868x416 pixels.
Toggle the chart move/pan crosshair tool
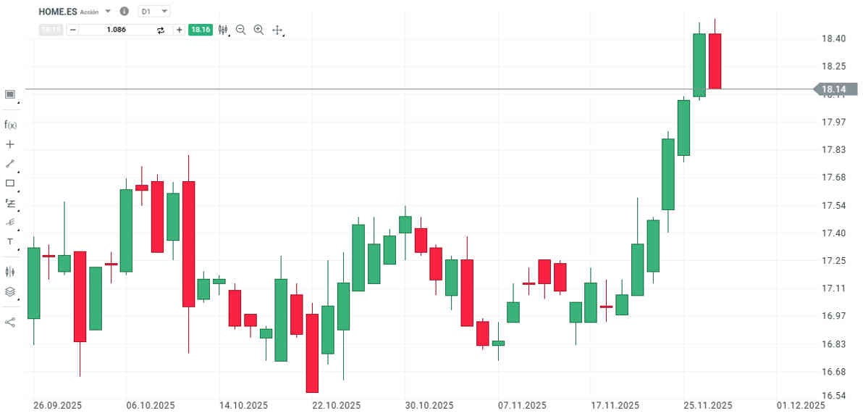click(277, 30)
